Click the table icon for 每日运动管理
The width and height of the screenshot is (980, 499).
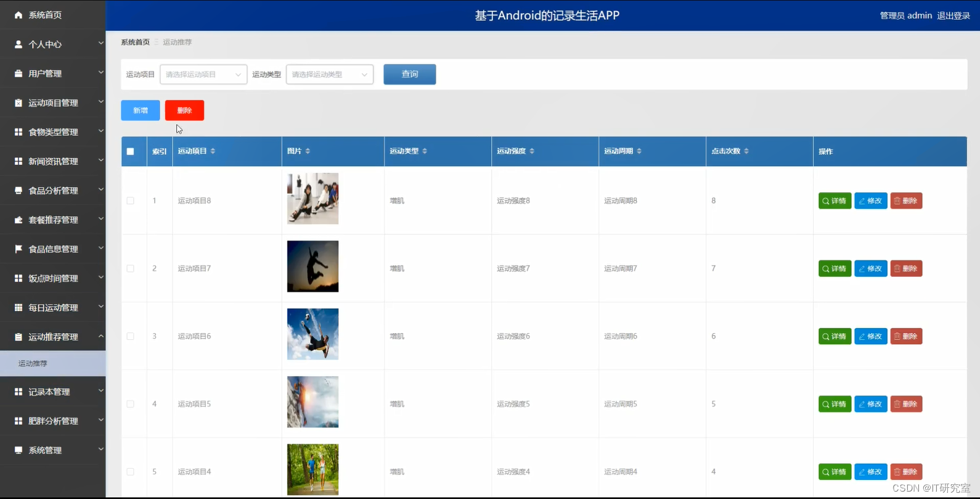pos(18,307)
